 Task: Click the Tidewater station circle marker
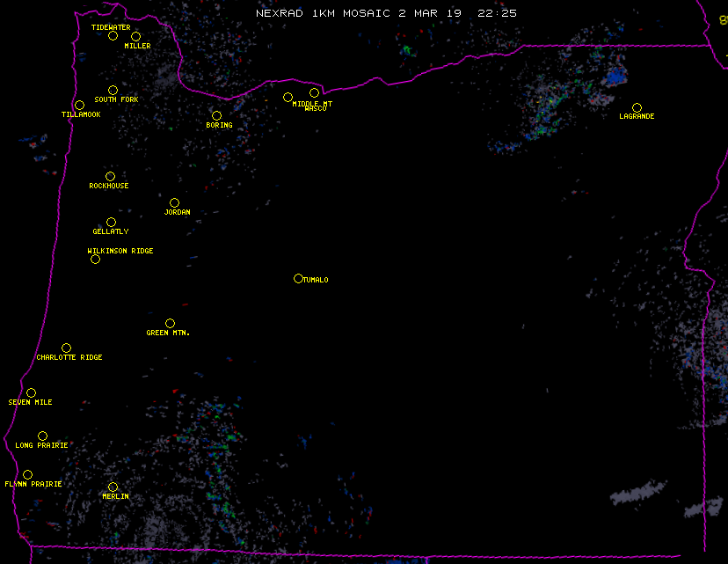113,36
